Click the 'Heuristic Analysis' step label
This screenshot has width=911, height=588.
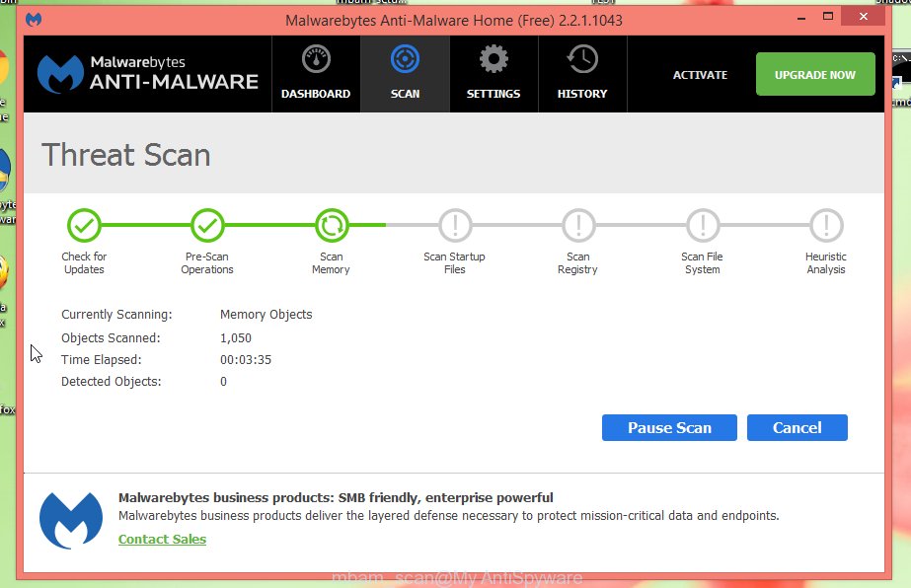click(x=825, y=263)
